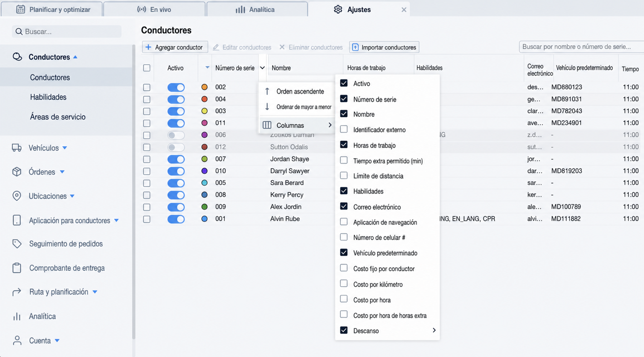Click the Columnas columns icon

point(267,125)
